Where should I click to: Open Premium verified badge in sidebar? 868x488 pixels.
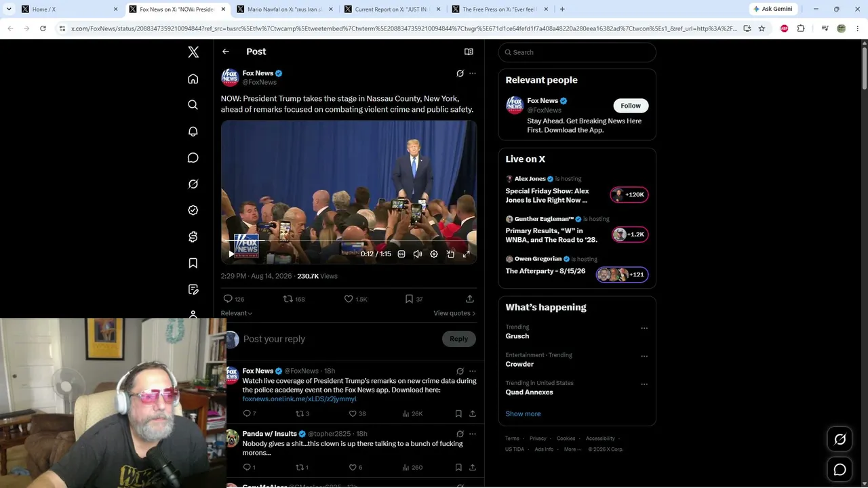click(x=193, y=210)
